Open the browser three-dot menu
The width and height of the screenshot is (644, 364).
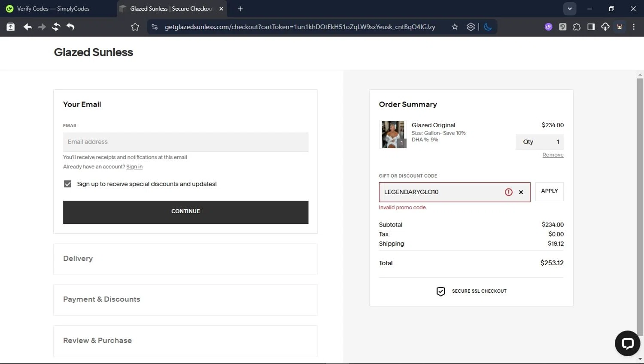(x=634, y=27)
